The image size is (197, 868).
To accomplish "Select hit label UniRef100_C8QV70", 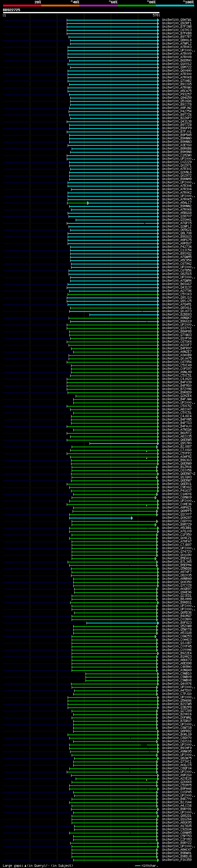I will click(177, 738).
